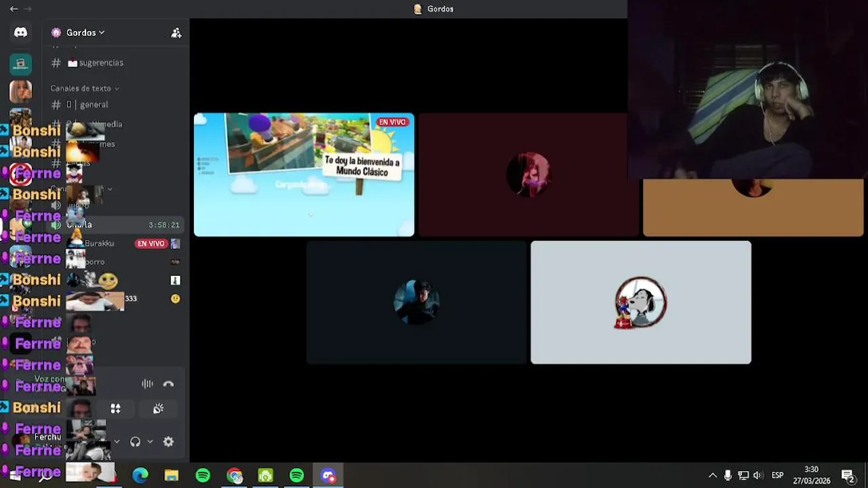Open Discord user settings gear
868x488 pixels.
(x=169, y=442)
